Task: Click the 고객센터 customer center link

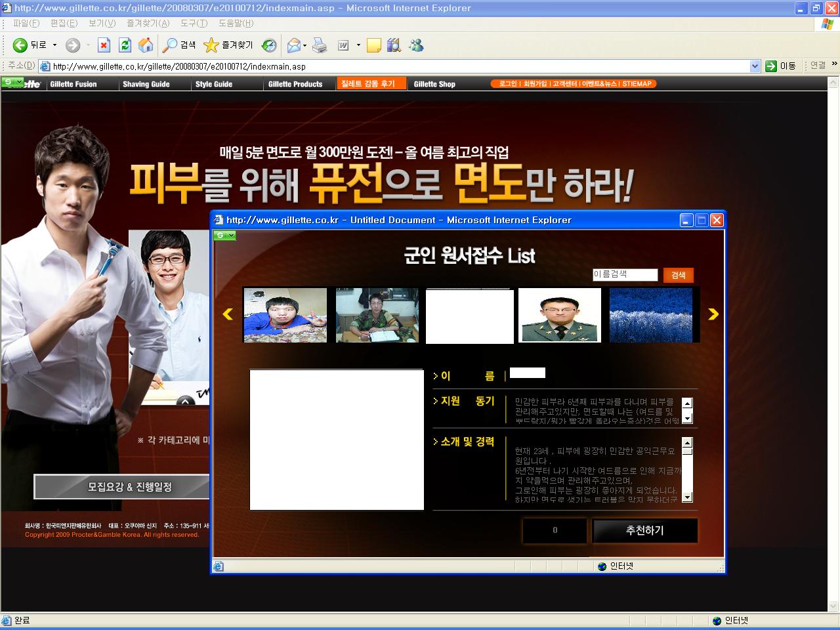Action: coord(564,84)
